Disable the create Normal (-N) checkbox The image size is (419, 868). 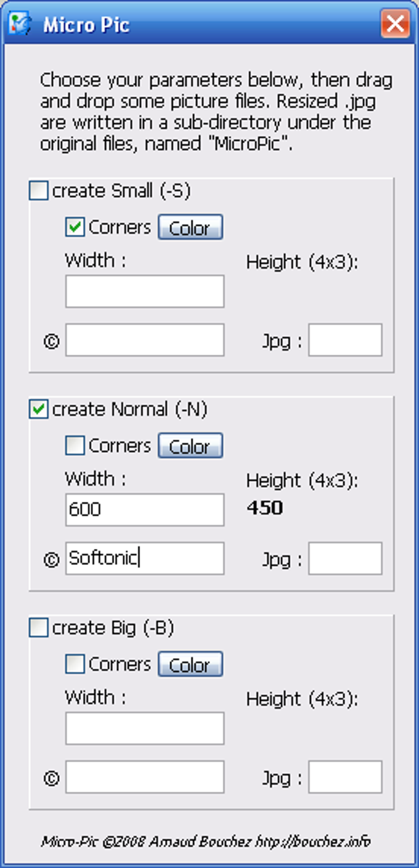tap(38, 410)
